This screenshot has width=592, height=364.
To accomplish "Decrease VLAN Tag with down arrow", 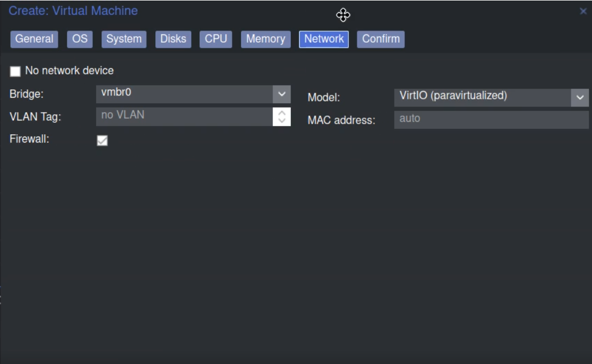I will 282,120.
